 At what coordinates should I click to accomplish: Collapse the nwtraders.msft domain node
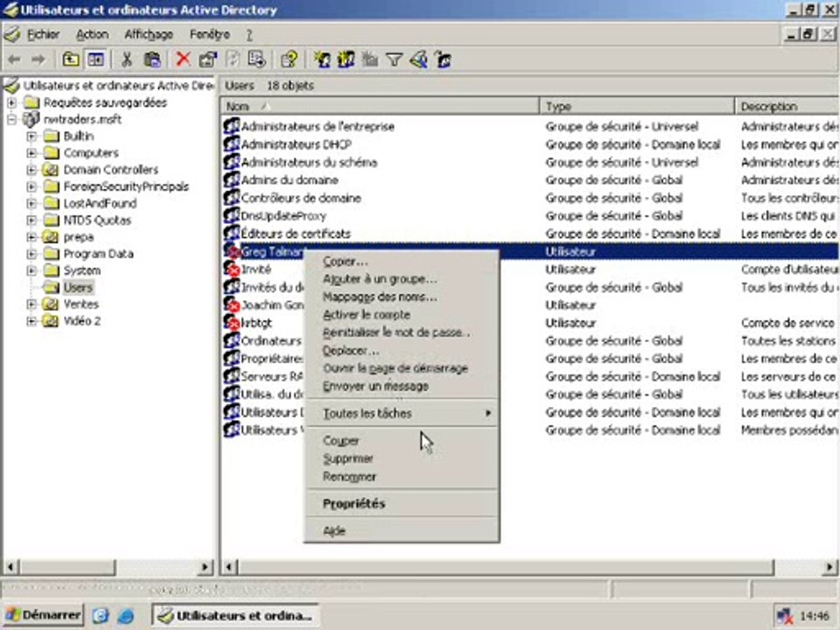(11, 119)
